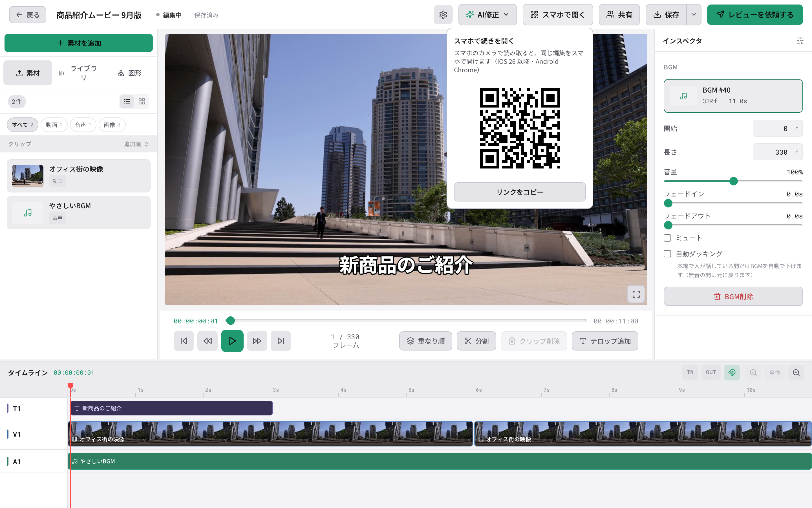
Task: Click the 音量 volume slider handle
Action: (x=734, y=181)
